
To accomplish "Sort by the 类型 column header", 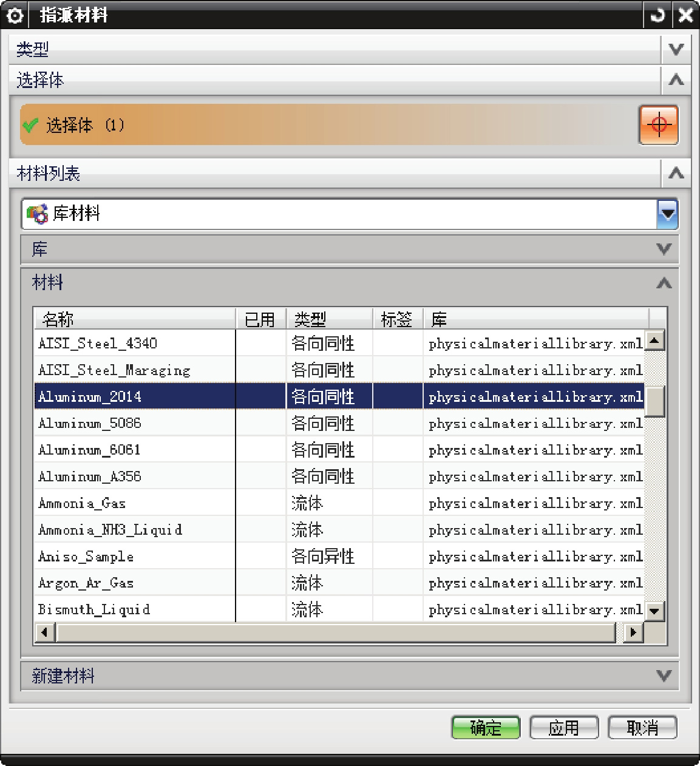I will [x=329, y=319].
